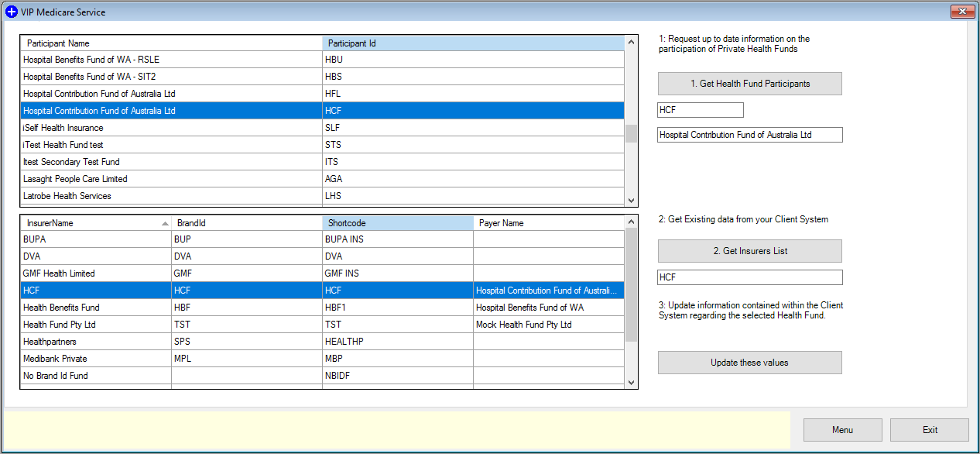Click participants list scroll up arrow
Viewport: 980px width, 454px height.
click(x=631, y=42)
